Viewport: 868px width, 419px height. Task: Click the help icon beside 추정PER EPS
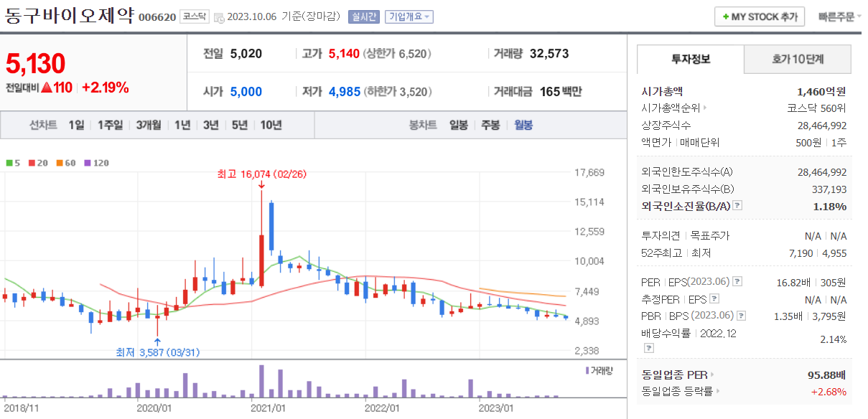pos(714,298)
